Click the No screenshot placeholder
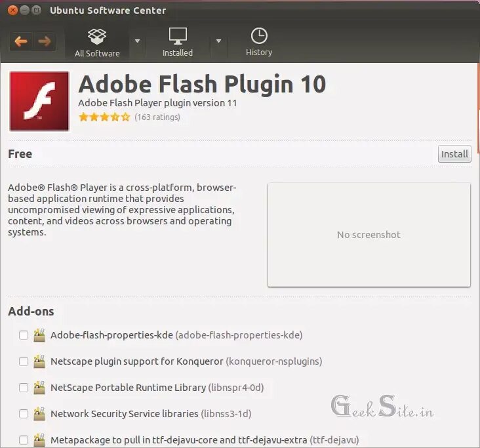This screenshot has height=448, width=480. click(369, 235)
